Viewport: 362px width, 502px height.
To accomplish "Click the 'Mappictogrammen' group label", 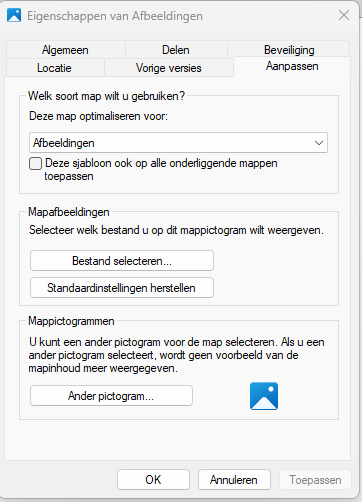I will [71, 321].
